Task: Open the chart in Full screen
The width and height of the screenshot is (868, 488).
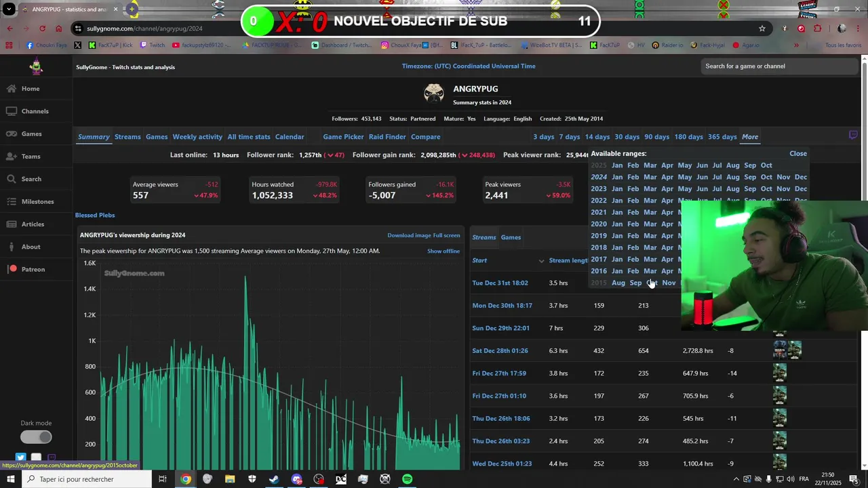Action: (x=447, y=236)
